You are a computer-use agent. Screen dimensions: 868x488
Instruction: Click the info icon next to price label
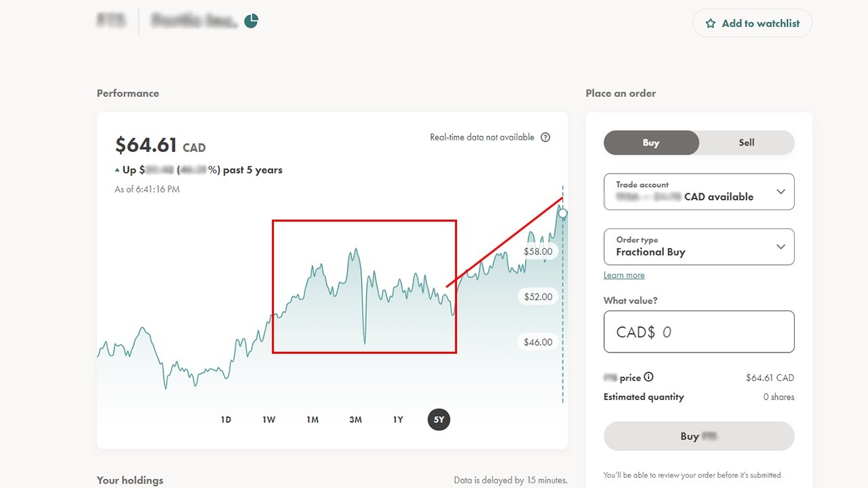[648, 378]
